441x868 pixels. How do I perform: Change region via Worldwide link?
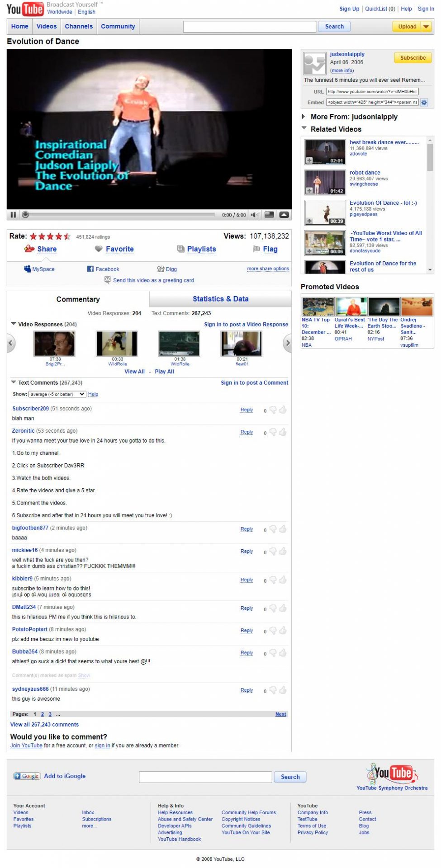click(60, 12)
